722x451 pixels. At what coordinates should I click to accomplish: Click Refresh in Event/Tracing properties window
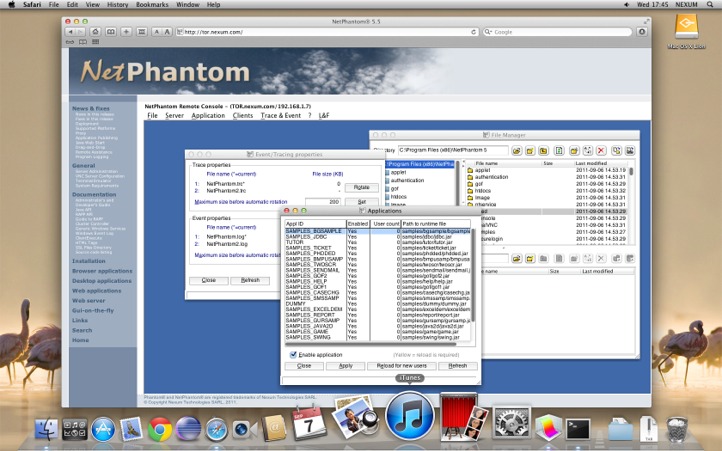[x=250, y=280]
